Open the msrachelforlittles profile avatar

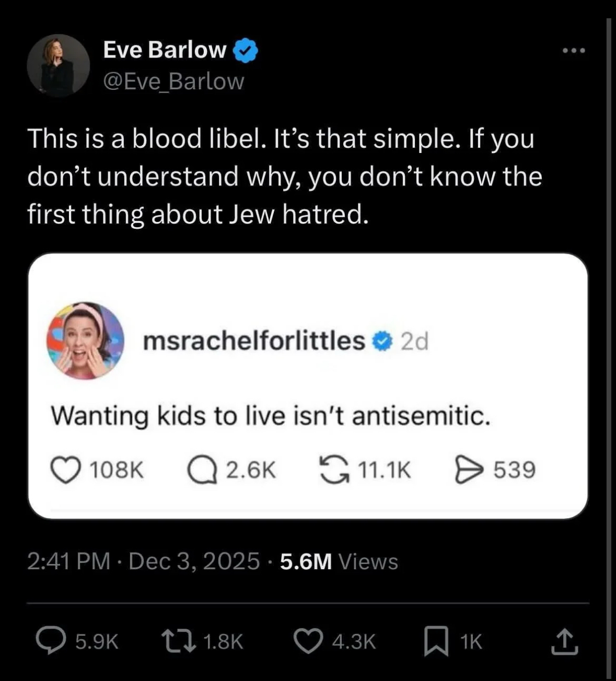tap(85, 340)
